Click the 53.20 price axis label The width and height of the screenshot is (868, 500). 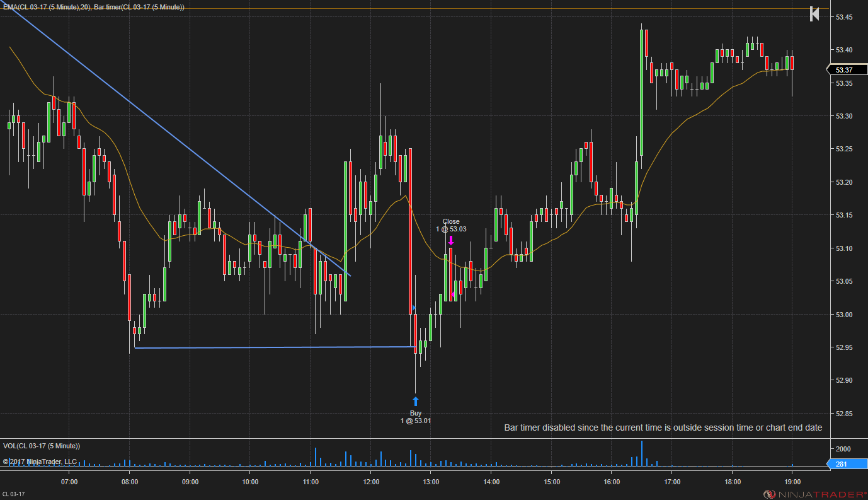coord(843,182)
